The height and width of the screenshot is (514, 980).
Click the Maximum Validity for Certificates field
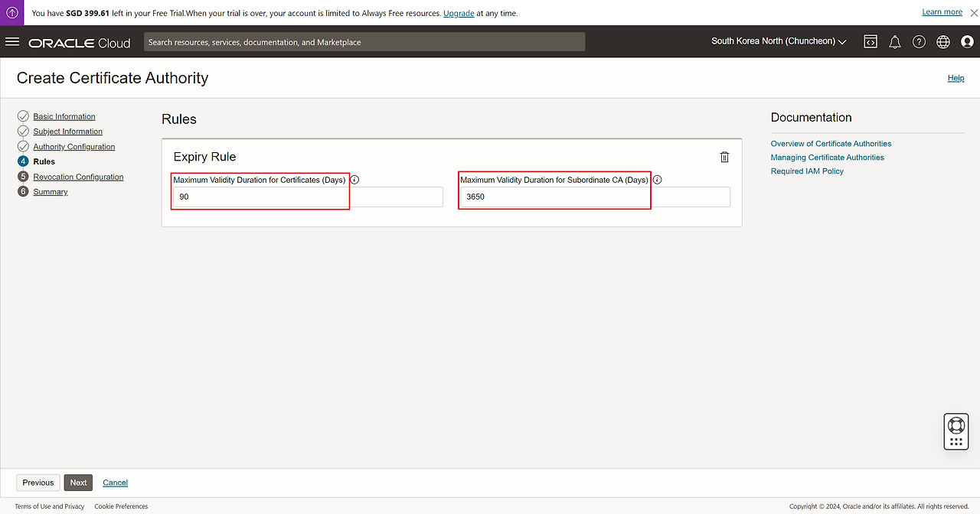click(307, 197)
